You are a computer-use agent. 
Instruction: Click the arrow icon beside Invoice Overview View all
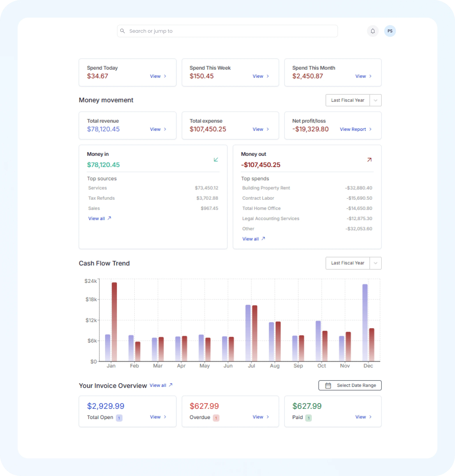pyautogui.click(x=171, y=385)
